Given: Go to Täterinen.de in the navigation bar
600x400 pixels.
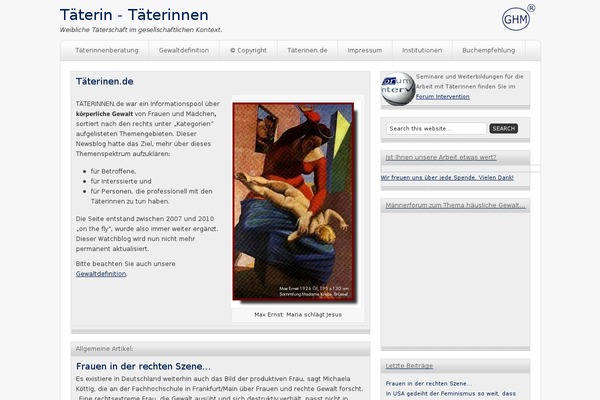Looking at the screenshot, I should [307, 50].
